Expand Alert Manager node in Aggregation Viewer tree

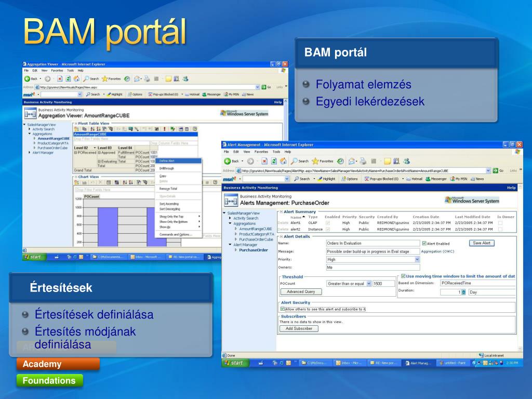click(30, 153)
